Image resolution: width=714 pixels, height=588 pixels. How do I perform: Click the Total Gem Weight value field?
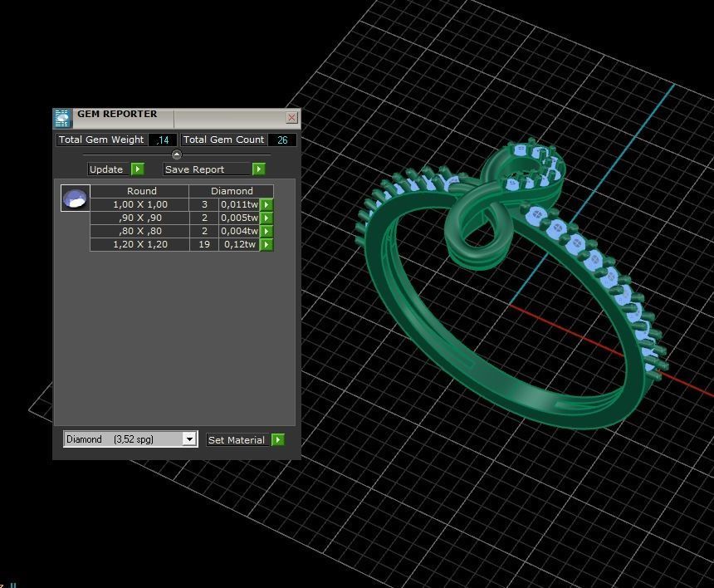point(163,140)
